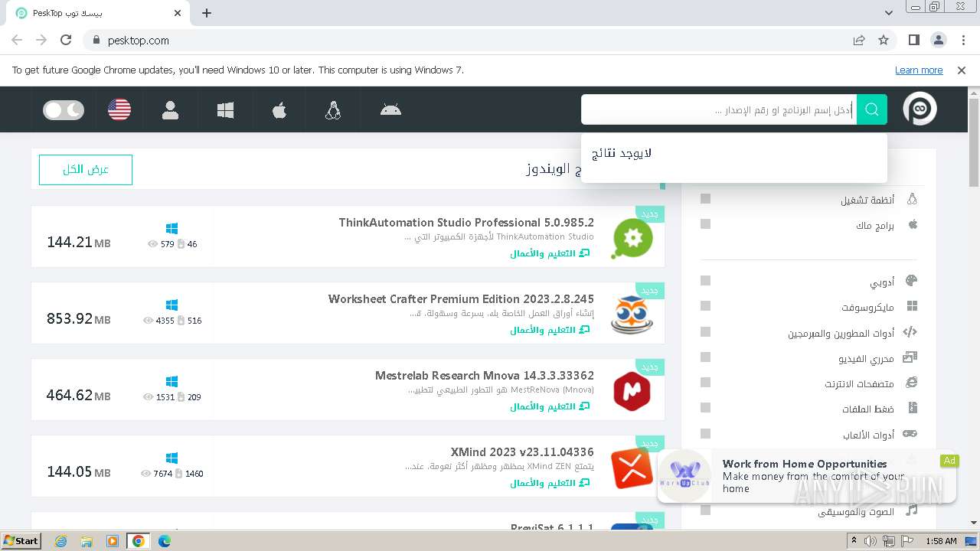Select أدوات الألعاب sidebar category
The width and height of the screenshot is (980, 551).
tap(869, 435)
